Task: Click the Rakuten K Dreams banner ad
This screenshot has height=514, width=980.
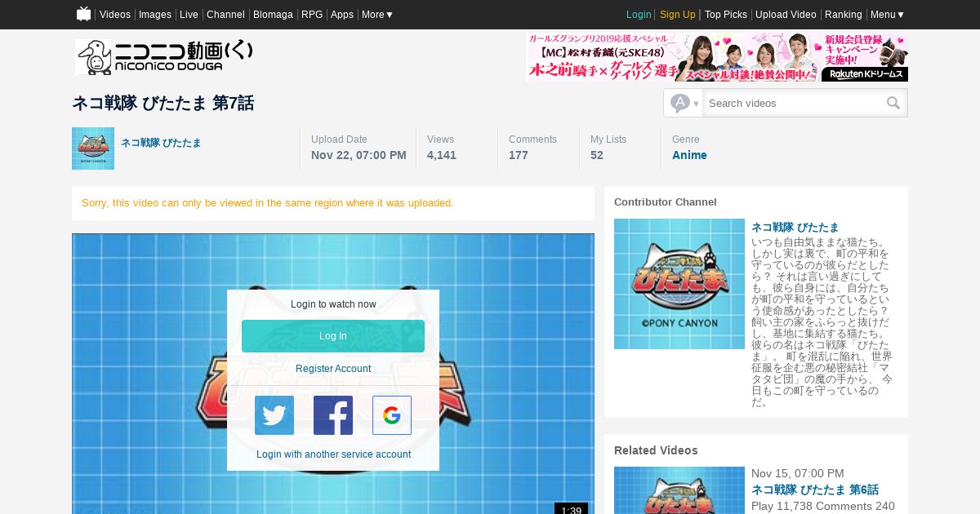Action: (717, 57)
